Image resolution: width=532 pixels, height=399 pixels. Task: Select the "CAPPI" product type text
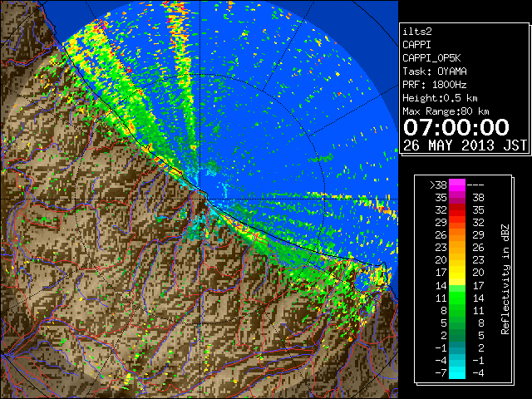416,45
